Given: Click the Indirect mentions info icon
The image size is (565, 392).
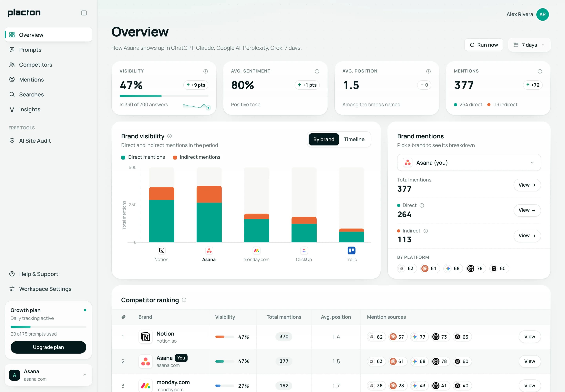Looking at the screenshot, I should tap(426, 231).
